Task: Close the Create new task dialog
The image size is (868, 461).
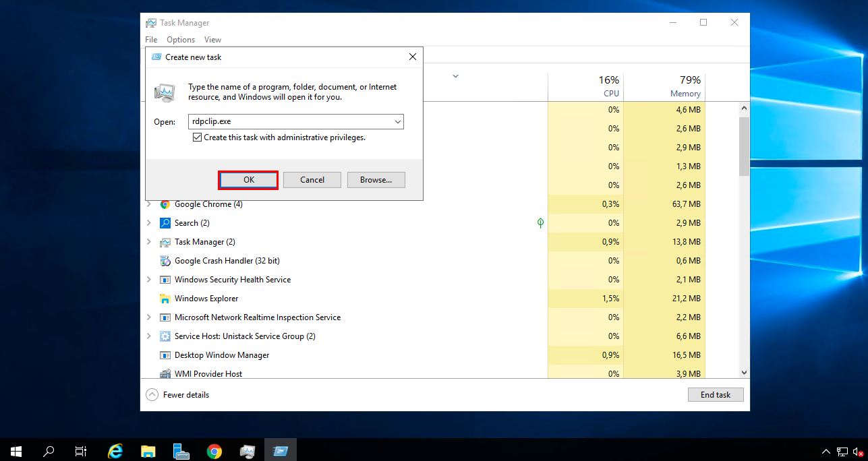Action: pos(413,57)
